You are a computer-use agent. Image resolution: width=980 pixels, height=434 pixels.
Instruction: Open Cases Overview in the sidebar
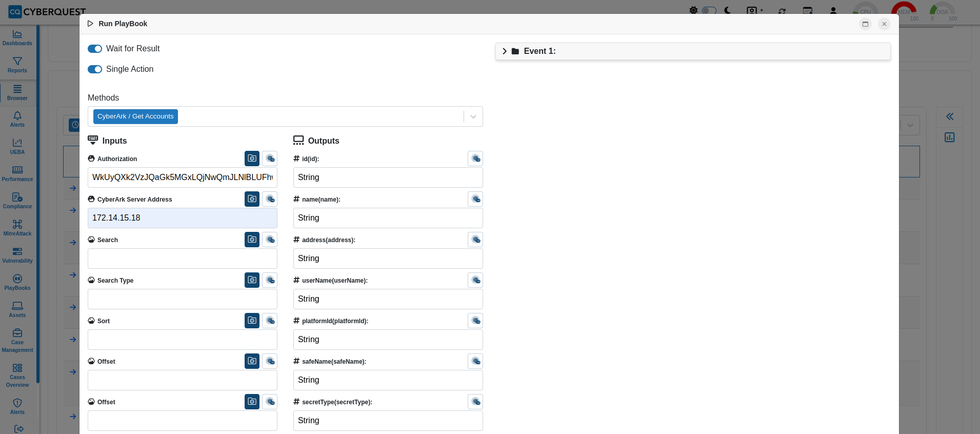click(x=17, y=376)
